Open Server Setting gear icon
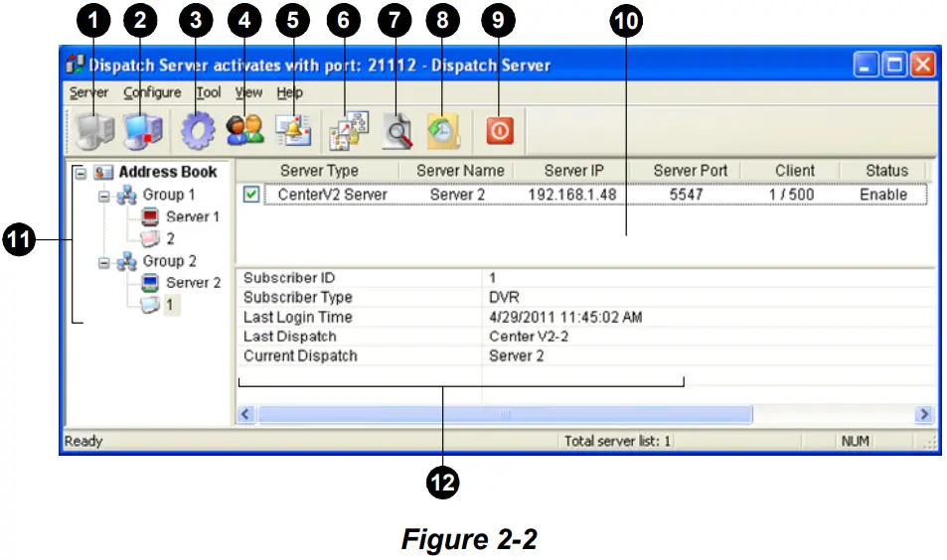 (198, 130)
